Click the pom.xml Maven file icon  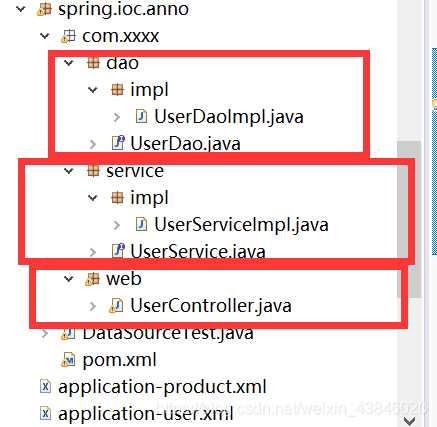68,360
